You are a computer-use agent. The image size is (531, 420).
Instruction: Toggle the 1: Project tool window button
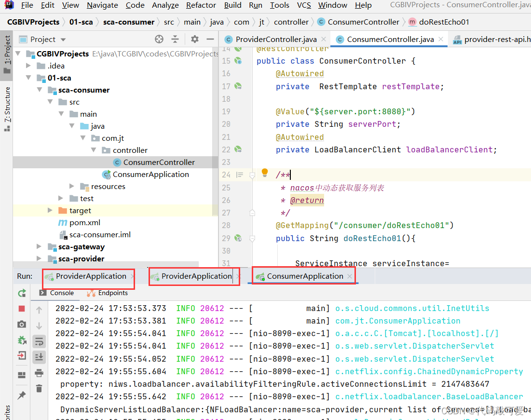point(7,55)
